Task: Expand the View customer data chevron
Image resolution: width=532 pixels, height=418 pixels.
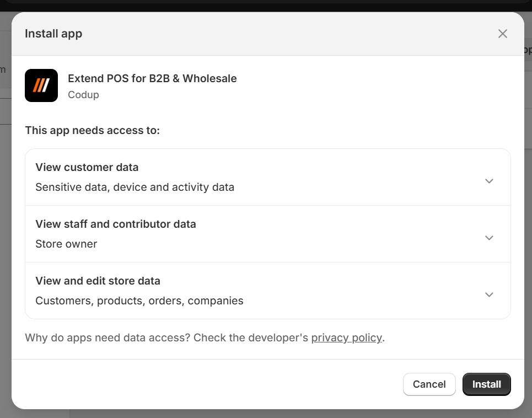Action: click(489, 181)
